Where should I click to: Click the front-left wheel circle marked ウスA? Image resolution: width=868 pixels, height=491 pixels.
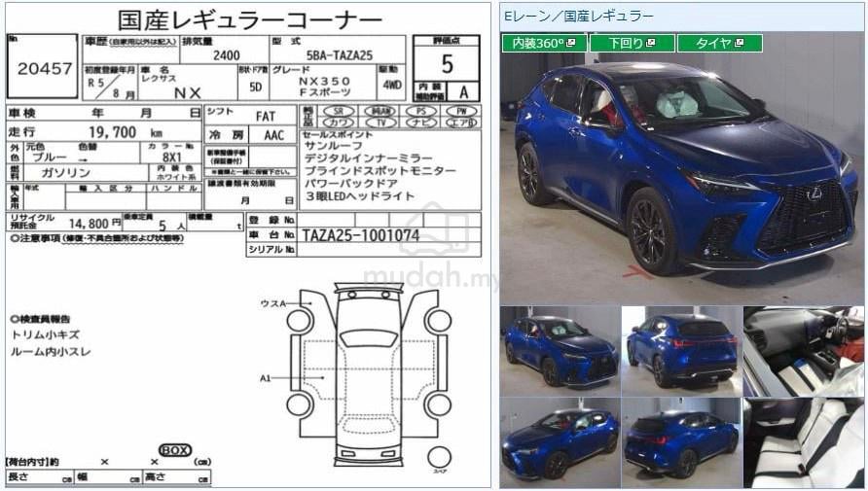[x=299, y=320]
